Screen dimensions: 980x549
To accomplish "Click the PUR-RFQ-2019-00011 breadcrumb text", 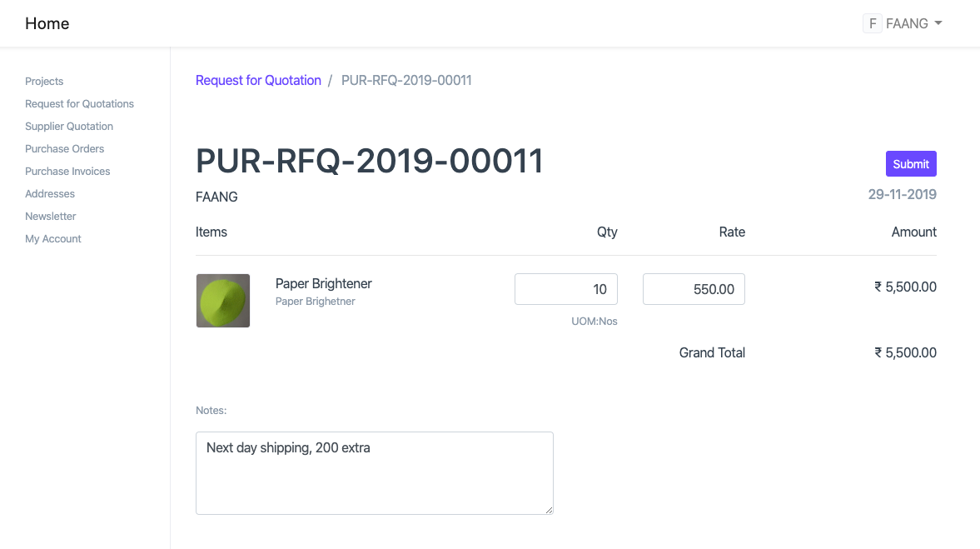I will (406, 80).
